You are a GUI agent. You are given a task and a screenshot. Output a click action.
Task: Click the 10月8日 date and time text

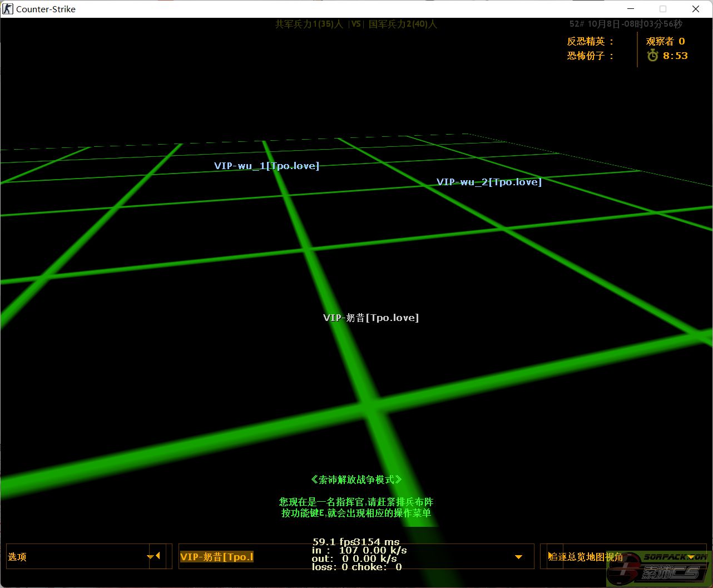pyautogui.click(x=626, y=24)
